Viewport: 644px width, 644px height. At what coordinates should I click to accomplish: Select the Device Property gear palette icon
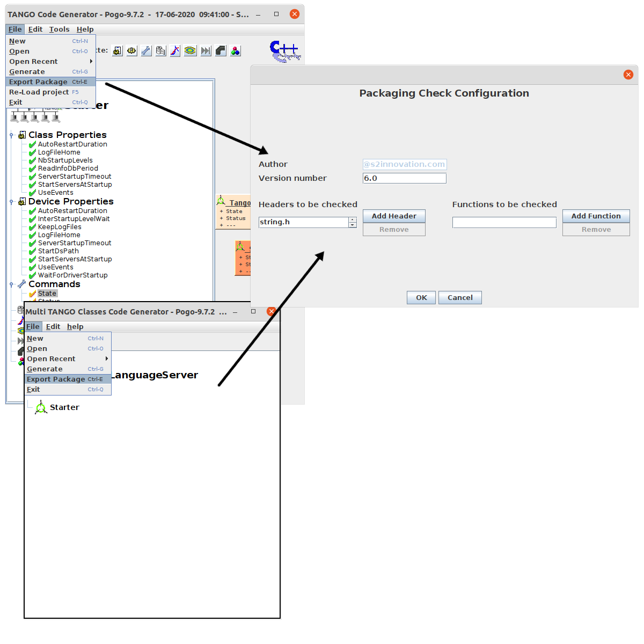(131, 50)
